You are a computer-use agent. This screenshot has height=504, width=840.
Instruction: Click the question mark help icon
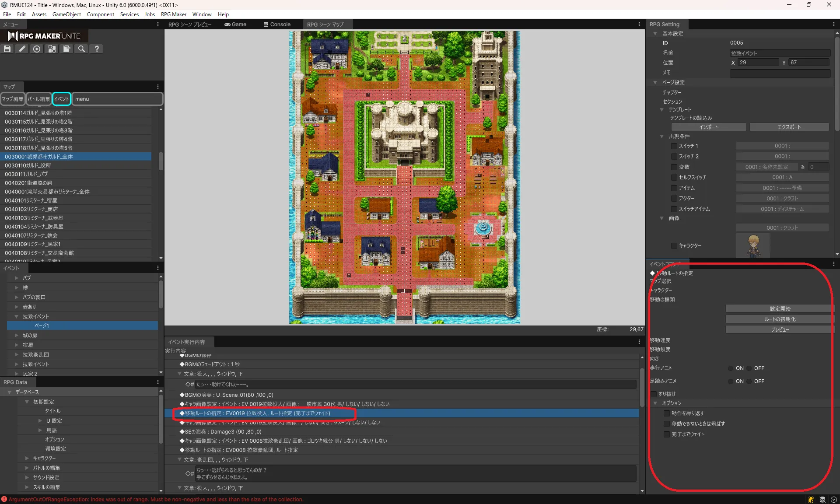[97, 49]
